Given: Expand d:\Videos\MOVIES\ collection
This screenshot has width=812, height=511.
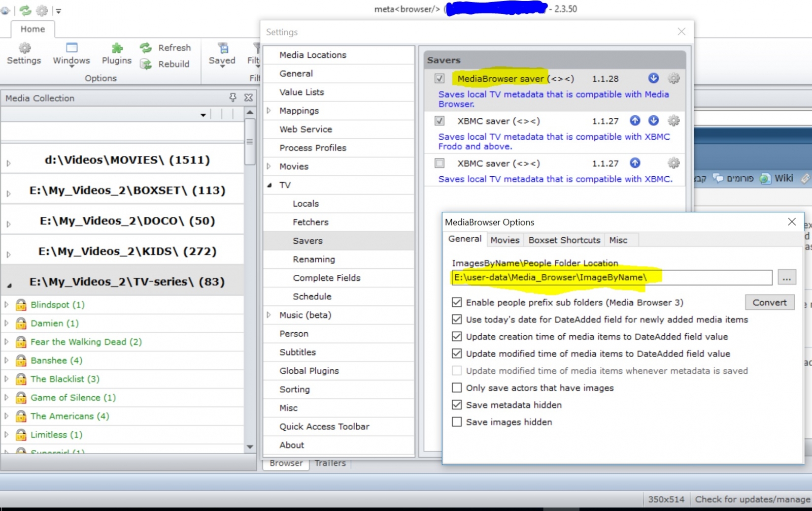Looking at the screenshot, I should (9, 163).
